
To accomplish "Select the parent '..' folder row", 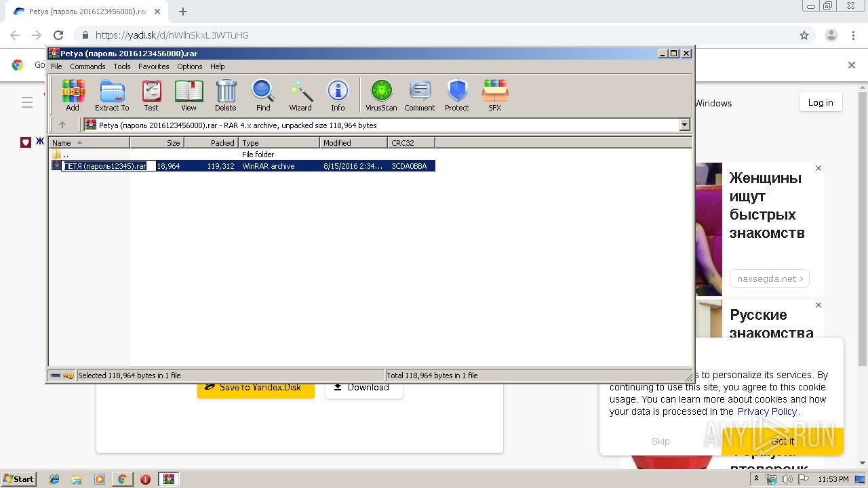I will 242,155.
